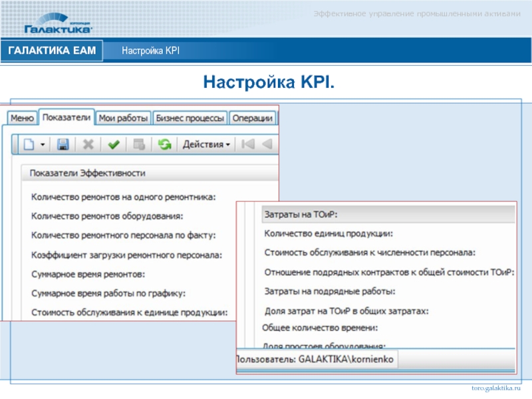This screenshot has width=532, height=399.
Task: Select the Показатели tab
Action: pyautogui.click(x=66, y=117)
